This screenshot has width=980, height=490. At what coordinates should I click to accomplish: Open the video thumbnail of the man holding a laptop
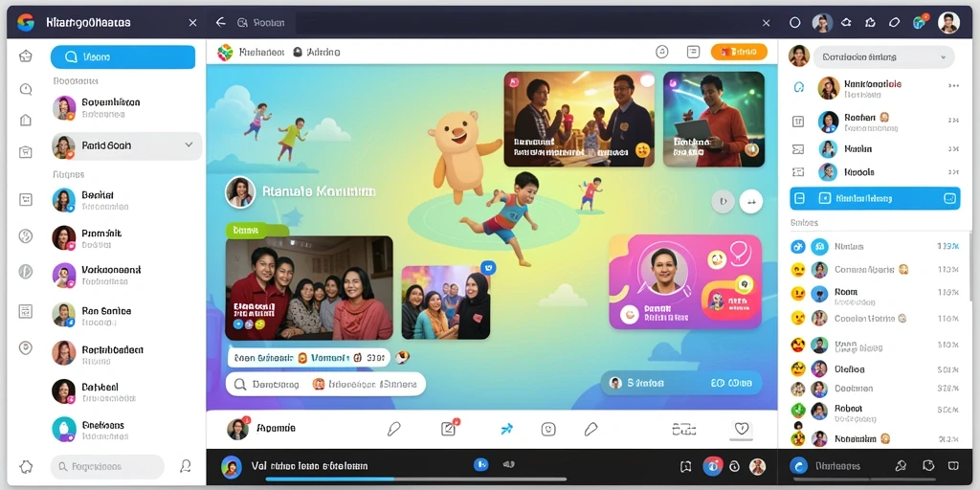[x=714, y=119]
